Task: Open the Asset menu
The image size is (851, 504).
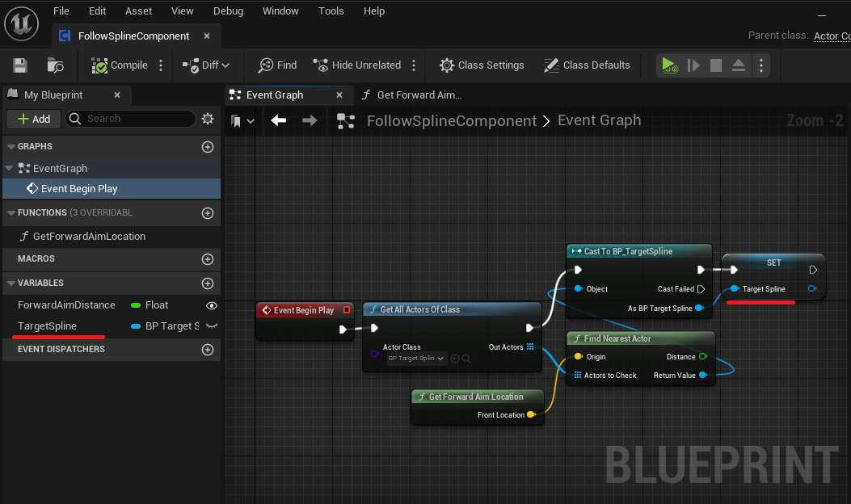Action: point(138,10)
